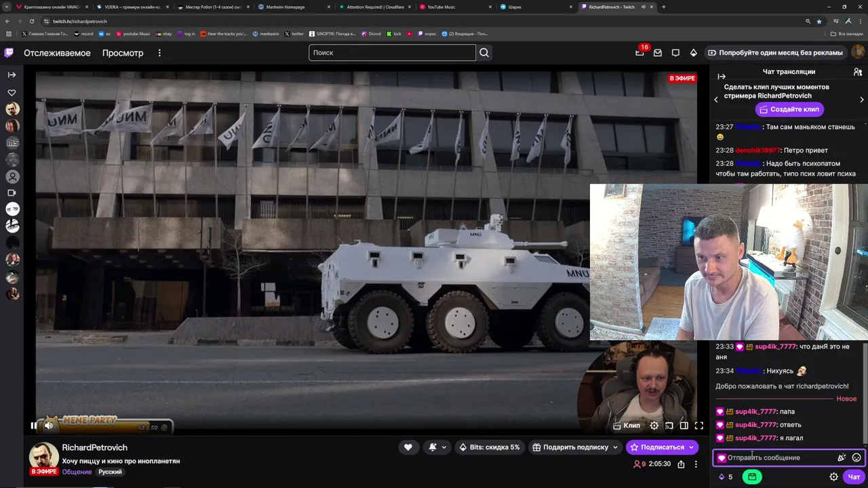Click the 'Bits: скидка 5%' button
This screenshot has height=488, width=868.
click(489, 447)
